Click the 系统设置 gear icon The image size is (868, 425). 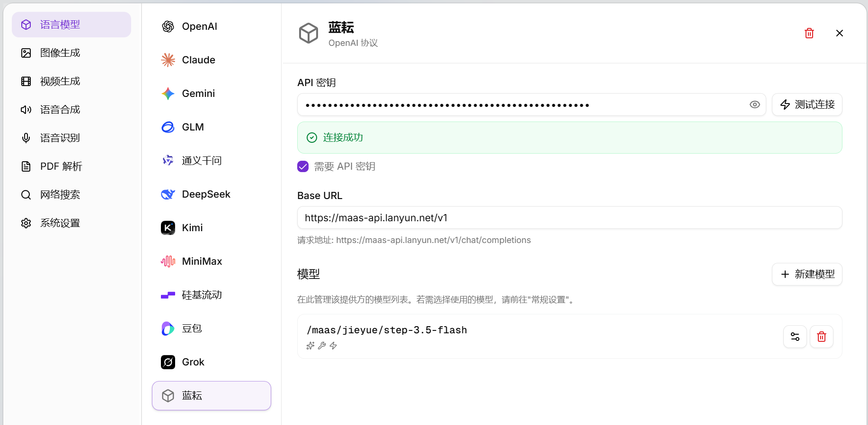pyautogui.click(x=26, y=223)
